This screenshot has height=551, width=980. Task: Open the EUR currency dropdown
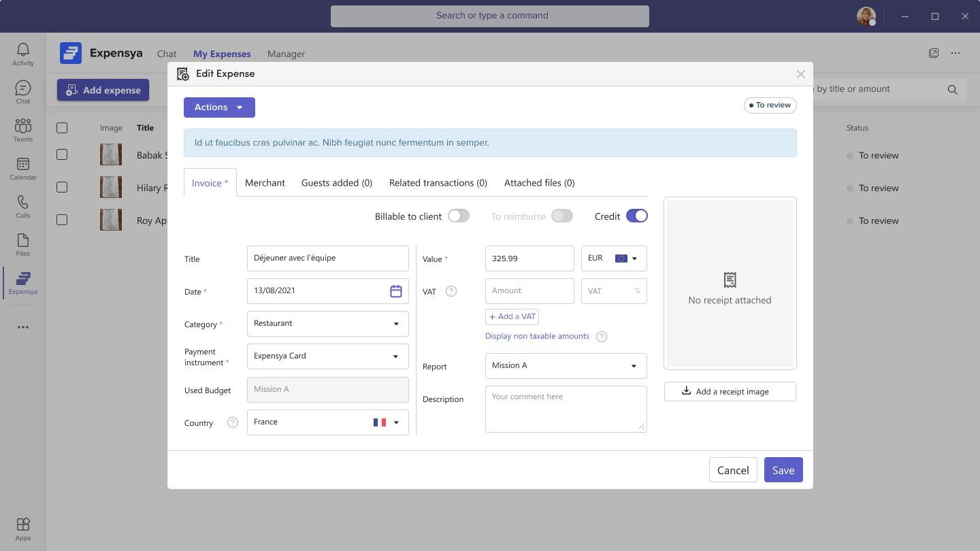click(x=614, y=258)
